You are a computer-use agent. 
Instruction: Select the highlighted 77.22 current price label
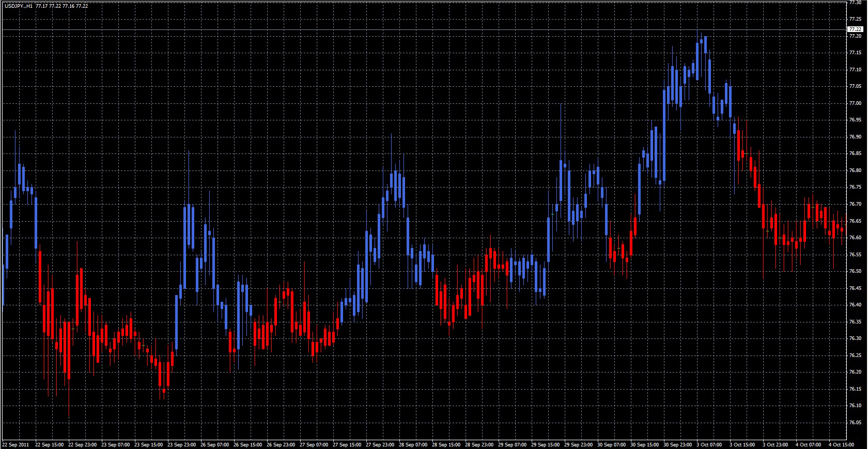(x=855, y=29)
